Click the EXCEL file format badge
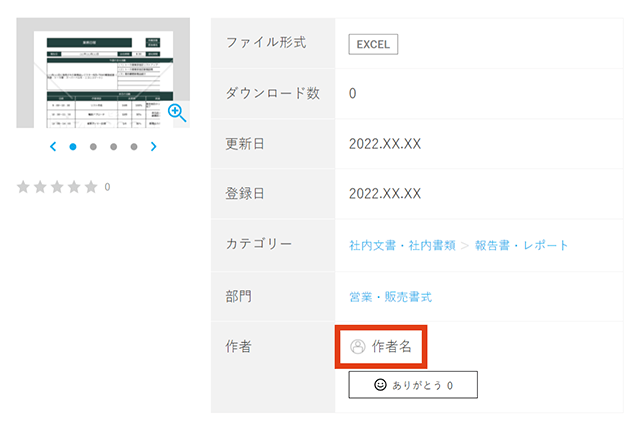This screenshot has height=430, width=640. [374, 44]
